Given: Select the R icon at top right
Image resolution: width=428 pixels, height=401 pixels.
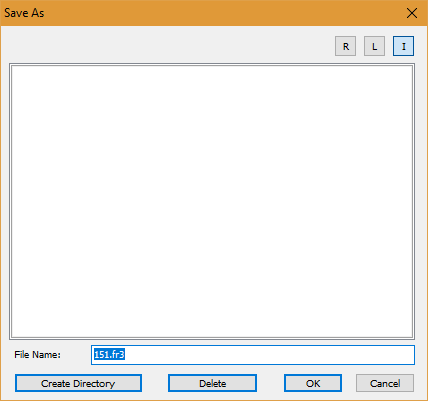Looking at the screenshot, I should click(345, 46).
